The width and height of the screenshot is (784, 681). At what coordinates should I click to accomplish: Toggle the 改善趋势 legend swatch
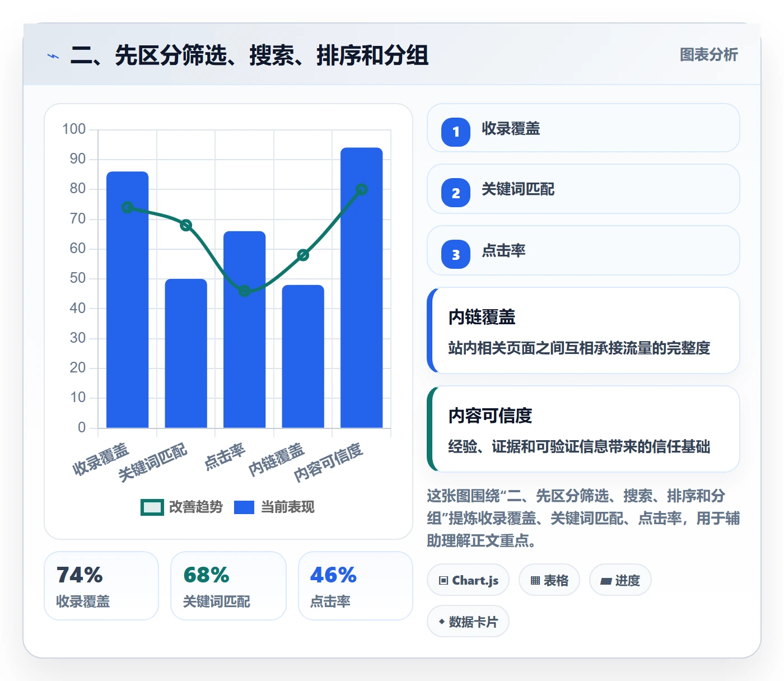(152, 507)
